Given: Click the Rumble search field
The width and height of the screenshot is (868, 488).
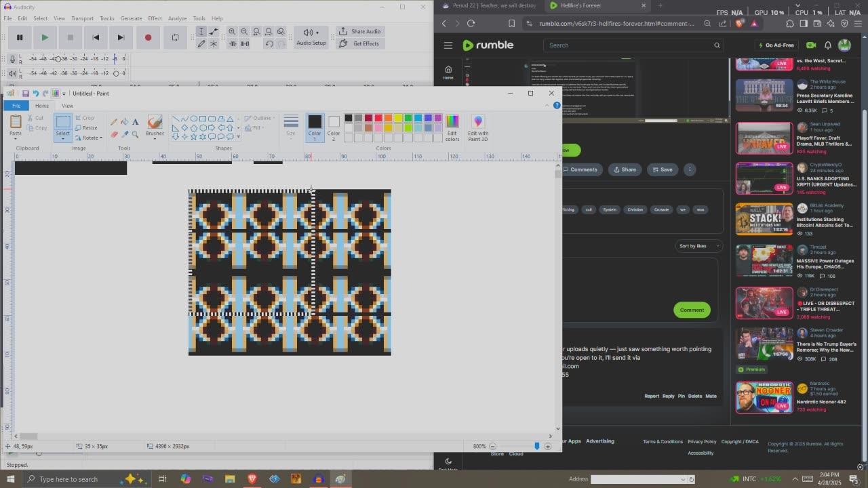Looking at the screenshot, I should pos(633,45).
